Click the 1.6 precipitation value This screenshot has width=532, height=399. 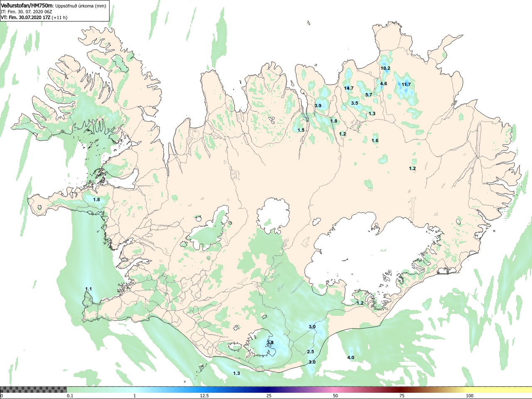click(x=375, y=140)
